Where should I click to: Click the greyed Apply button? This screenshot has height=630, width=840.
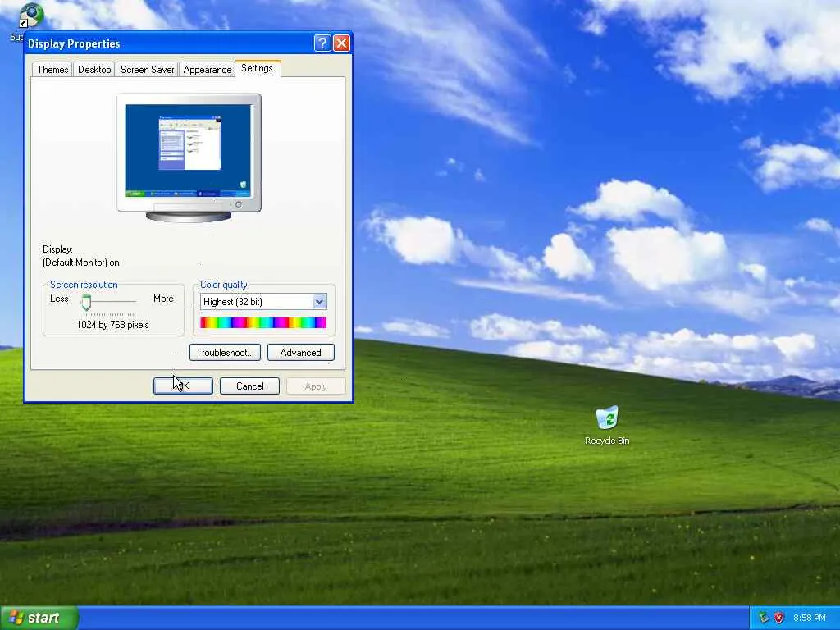[x=316, y=386]
